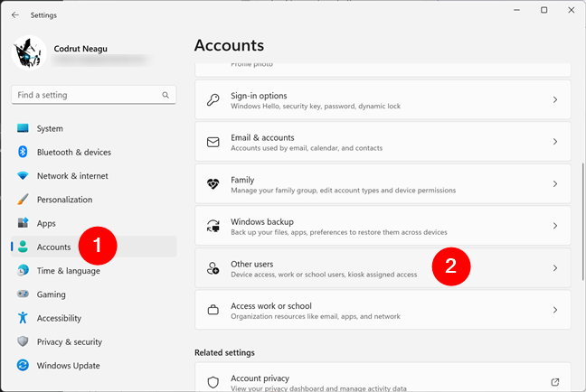586x392 pixels.
Task: Click the user profile avatar
Action: pos(29,52)
